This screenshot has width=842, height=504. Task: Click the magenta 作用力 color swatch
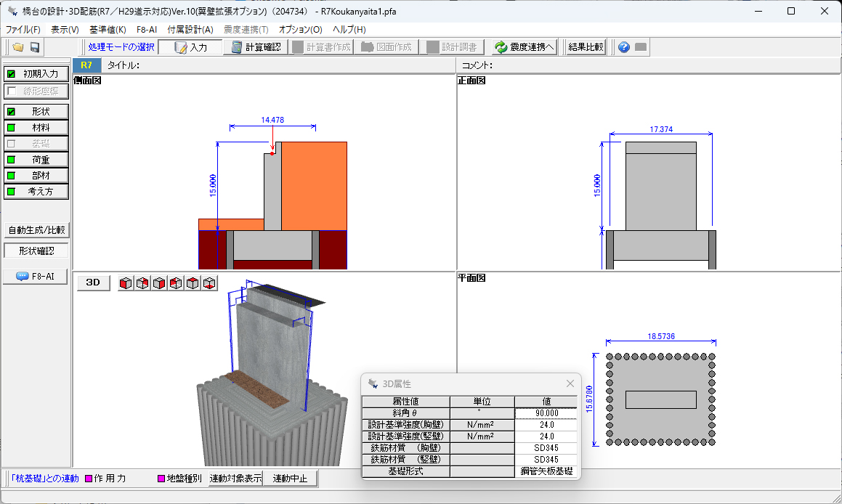[89, 479]
